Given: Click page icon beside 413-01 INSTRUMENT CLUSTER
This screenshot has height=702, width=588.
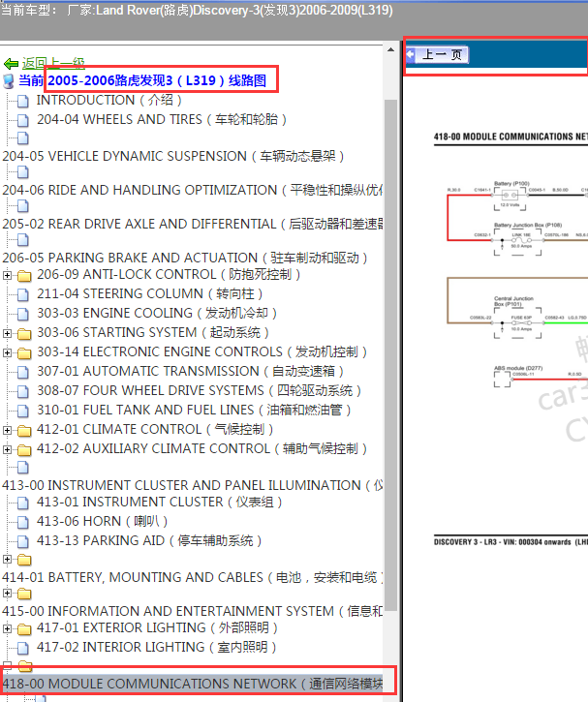Looking at the screenshot, I should pyautogui.click(x=23, y=503).
